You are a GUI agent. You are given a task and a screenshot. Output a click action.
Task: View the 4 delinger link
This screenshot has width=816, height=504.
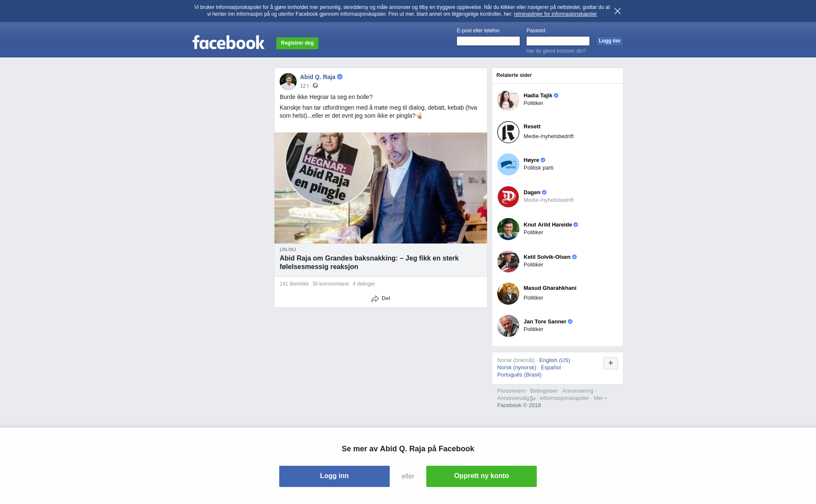click(x=364, y=284)
